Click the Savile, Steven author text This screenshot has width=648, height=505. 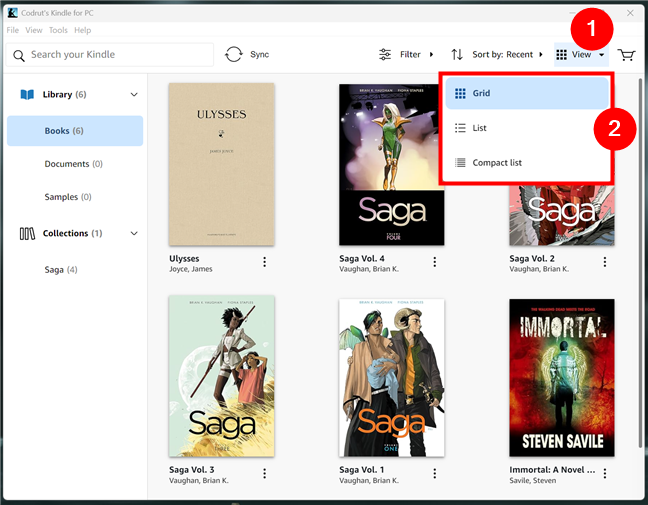point(533,481)
